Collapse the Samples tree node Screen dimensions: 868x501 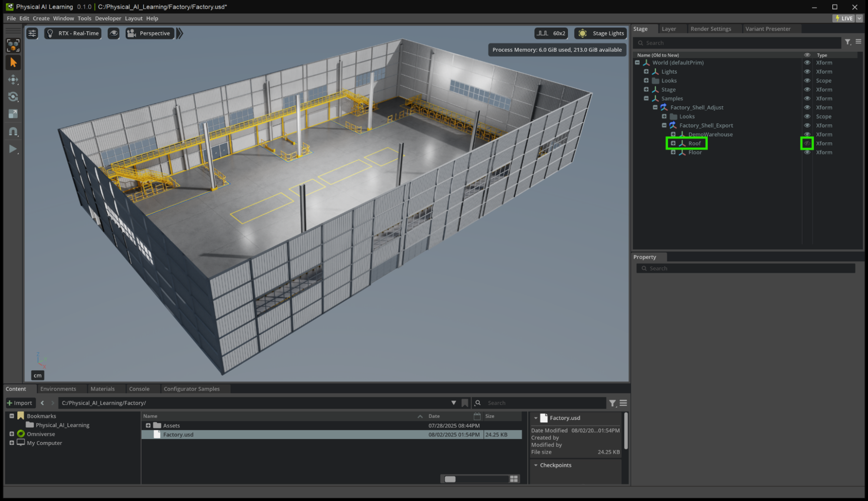click(646, 99)
